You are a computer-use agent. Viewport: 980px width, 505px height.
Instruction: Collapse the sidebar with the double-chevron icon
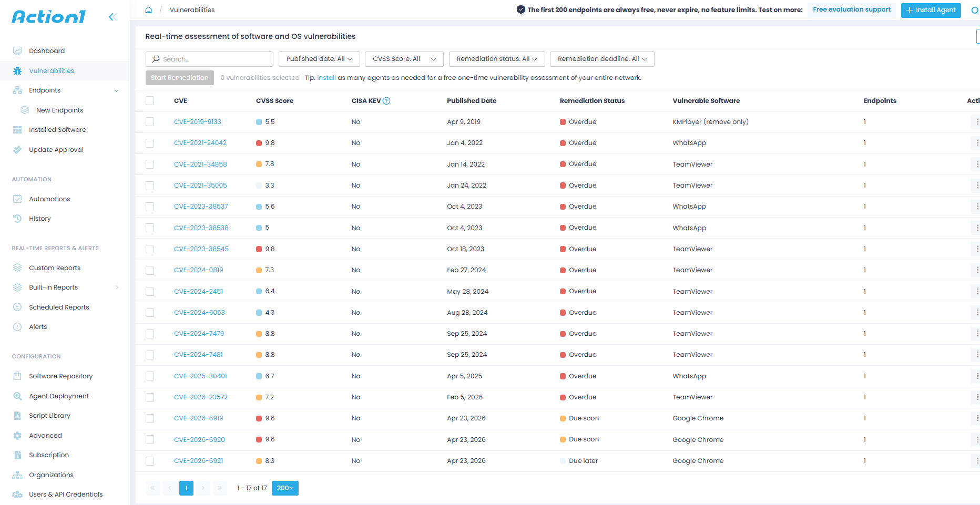(x=113, y=17)
